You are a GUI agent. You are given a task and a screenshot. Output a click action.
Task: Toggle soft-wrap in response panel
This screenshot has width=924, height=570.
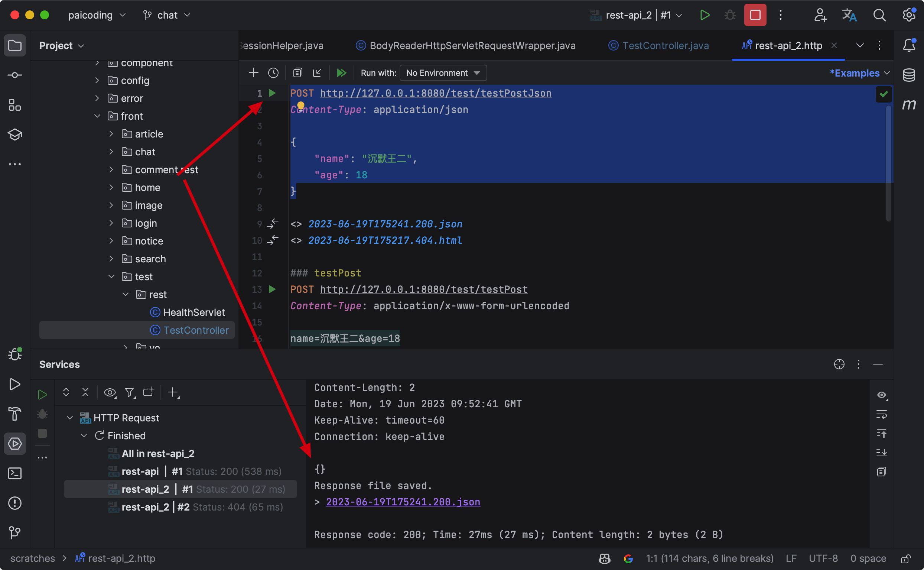[881, 415]
